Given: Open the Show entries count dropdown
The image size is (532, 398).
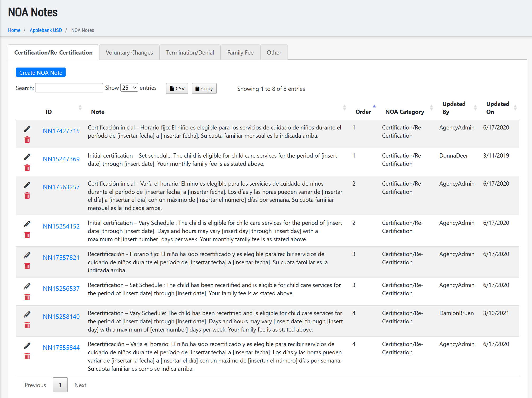Looking at the screenshot, I should click(129, 88).
